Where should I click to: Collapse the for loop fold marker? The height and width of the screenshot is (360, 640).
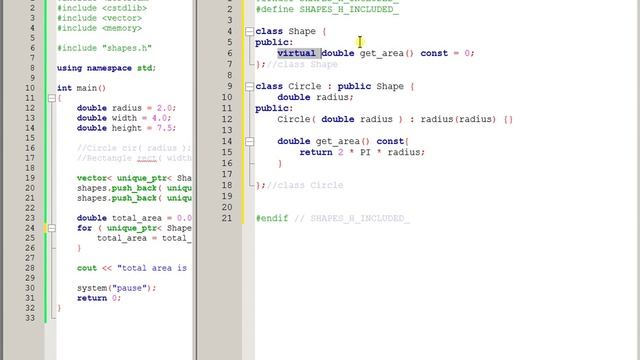click(52, 228)
